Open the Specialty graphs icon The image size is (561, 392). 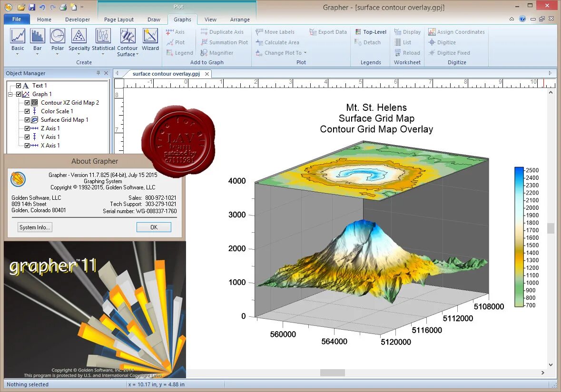click(x=79, y=36)
